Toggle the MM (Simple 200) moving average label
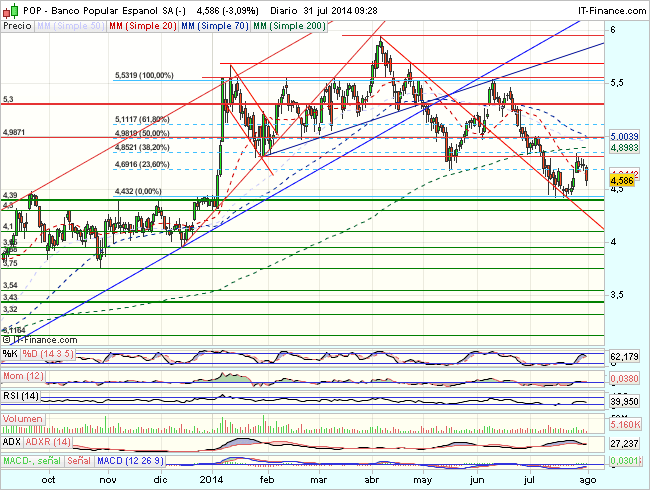The image size is (650, 490). click(x=289, y=26)
